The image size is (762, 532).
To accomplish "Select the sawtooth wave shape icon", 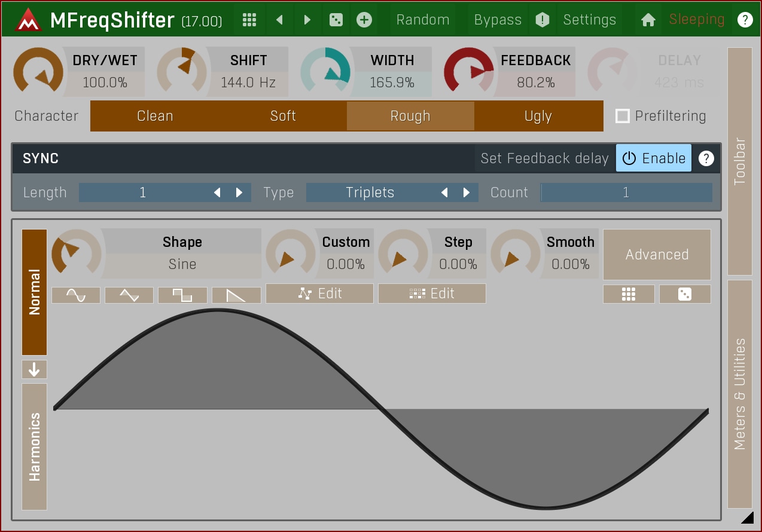I will pyautogui.click(x=236, y=295).
